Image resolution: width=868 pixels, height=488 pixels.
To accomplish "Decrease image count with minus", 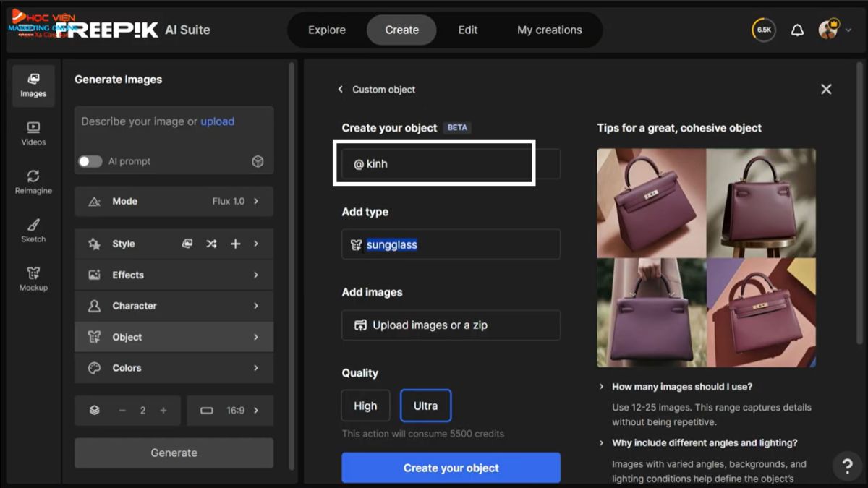I will (x=122, y=410).
